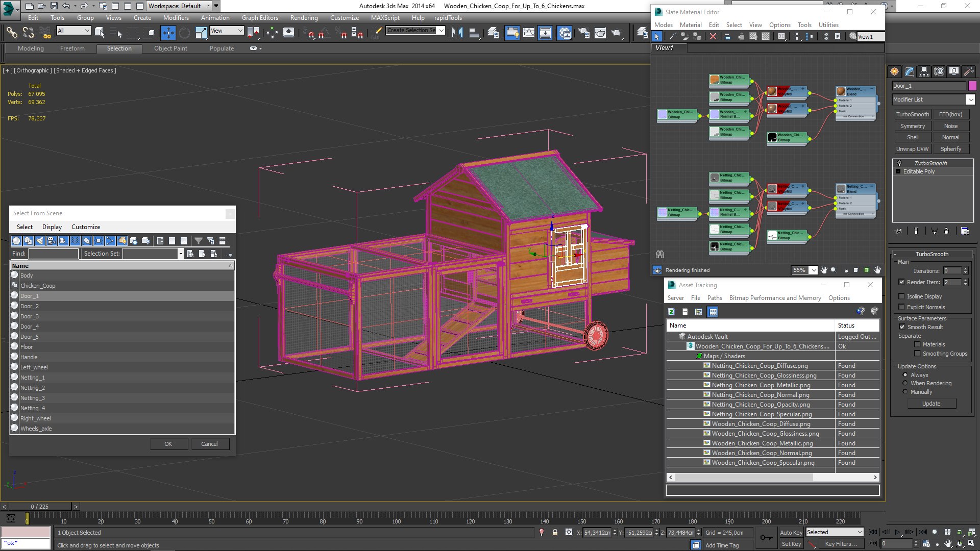Delete selected node with red X in Slate editor

pyautogui.click(x=713, y=36)
